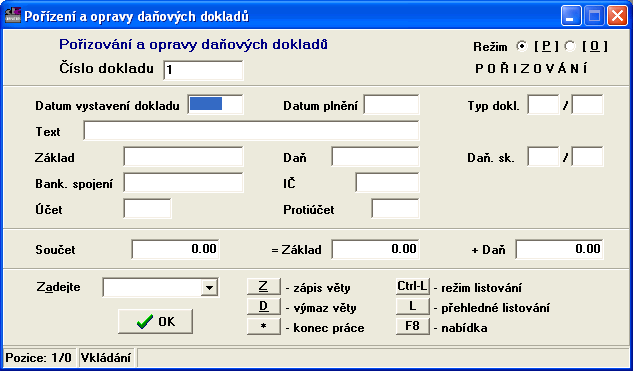Viewport: 633px width, 371px height.
Task: Click the 'POŘIZOVÁNÍ' mode label
Action: [x=532, y=69]
